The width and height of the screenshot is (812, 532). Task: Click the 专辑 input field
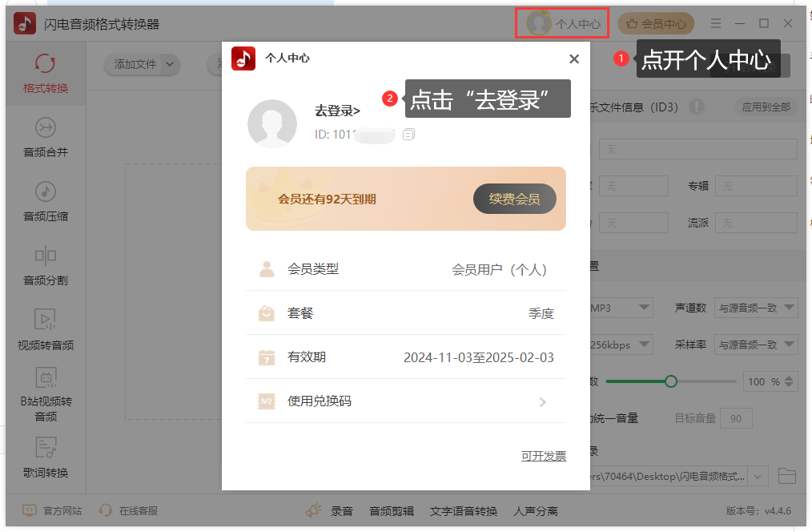coord(756,186)
